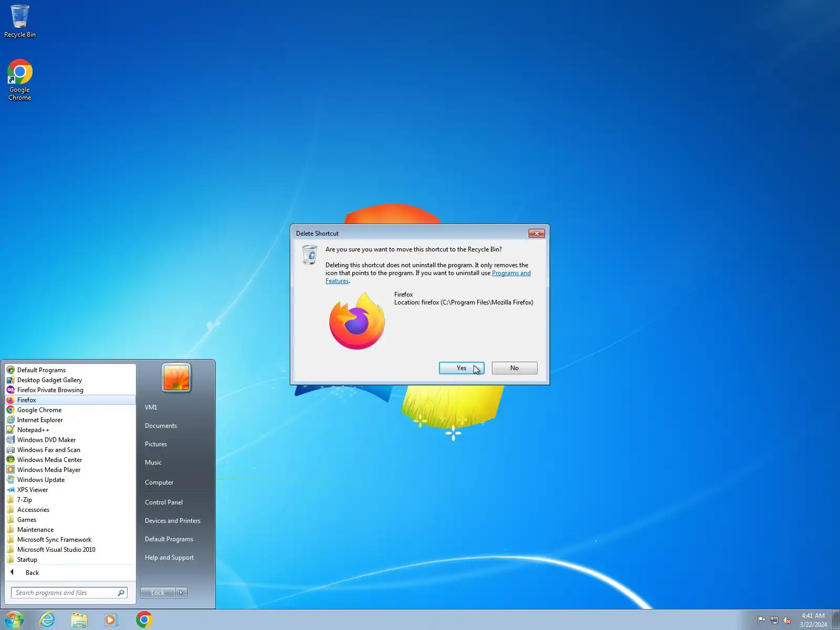
Task: Select the XPS Viewer entry text
Action: point(33,490)
